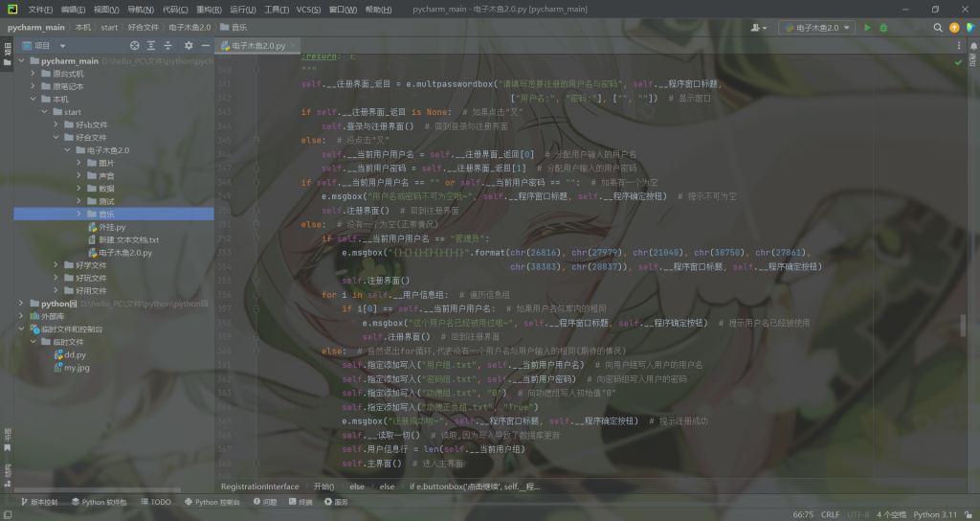Screen dimensions: 980x521
Task: Expand the 好sb文件 folder
Action: (x=56, y=125)
